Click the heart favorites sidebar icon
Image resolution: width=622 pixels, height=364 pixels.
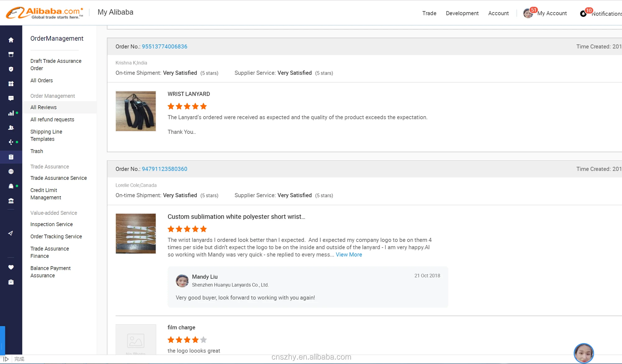coord(11,267)
